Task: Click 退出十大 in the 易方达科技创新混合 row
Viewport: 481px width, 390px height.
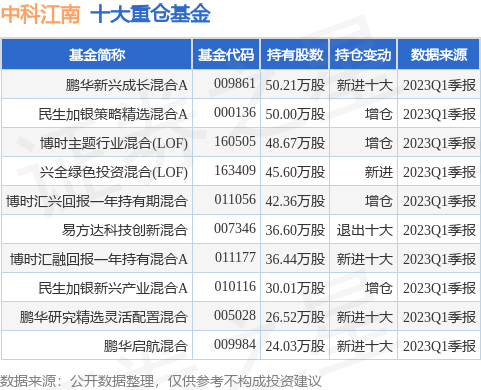Action: 364,230
